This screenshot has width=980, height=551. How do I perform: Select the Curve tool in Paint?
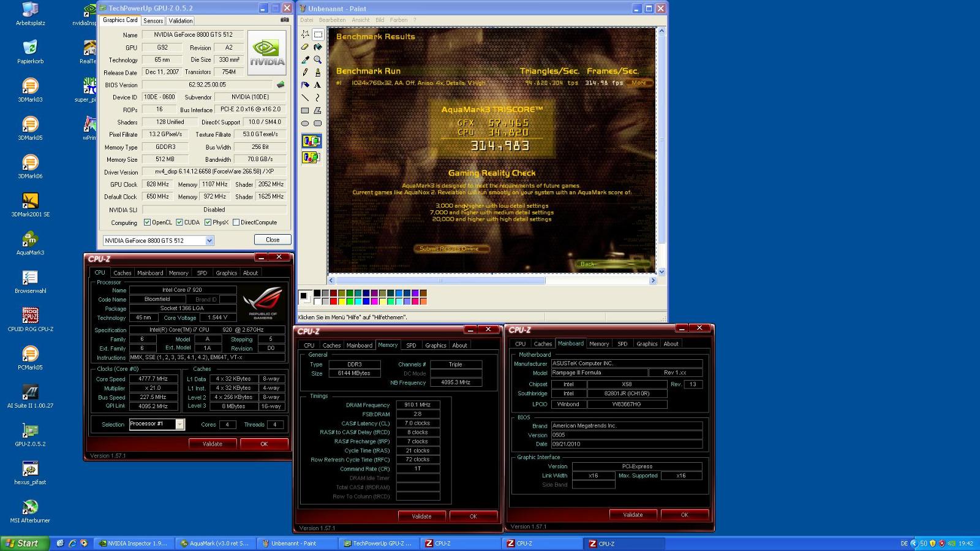click(318, 97)
